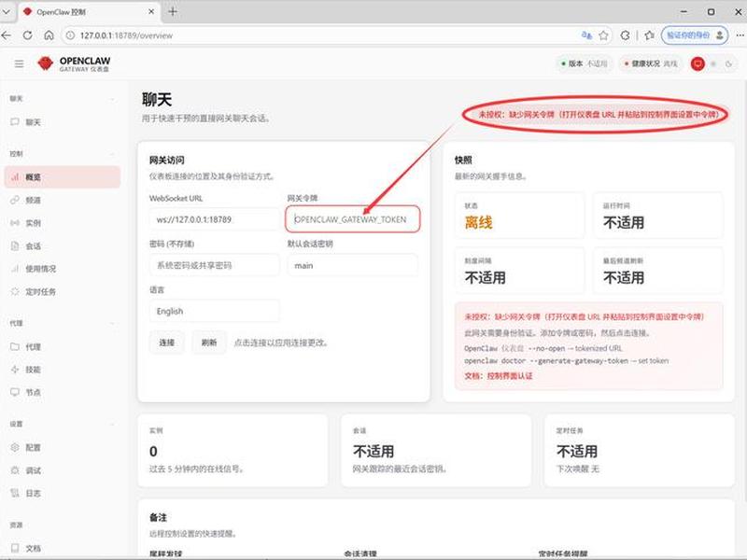Open the tab list dropdown arrow
The width and height of the screenshot is (747, 560).
(7, 11)
